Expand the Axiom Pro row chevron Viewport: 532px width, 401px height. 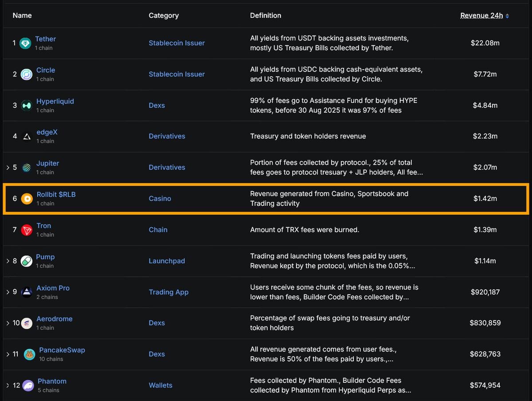point(8,292)
